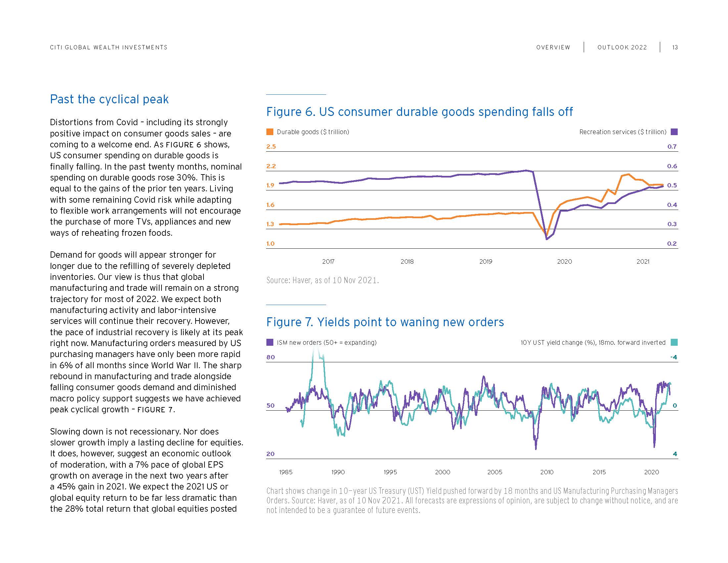Click the OVERVIEW header label
This screenshot has width=728, height=563.
coord(553,47)
